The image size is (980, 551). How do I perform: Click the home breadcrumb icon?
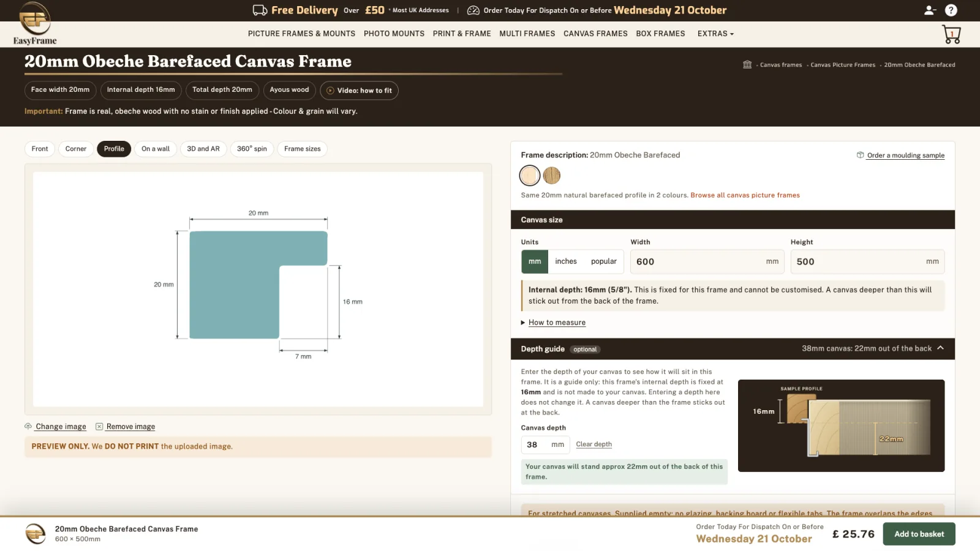[747, 64]
